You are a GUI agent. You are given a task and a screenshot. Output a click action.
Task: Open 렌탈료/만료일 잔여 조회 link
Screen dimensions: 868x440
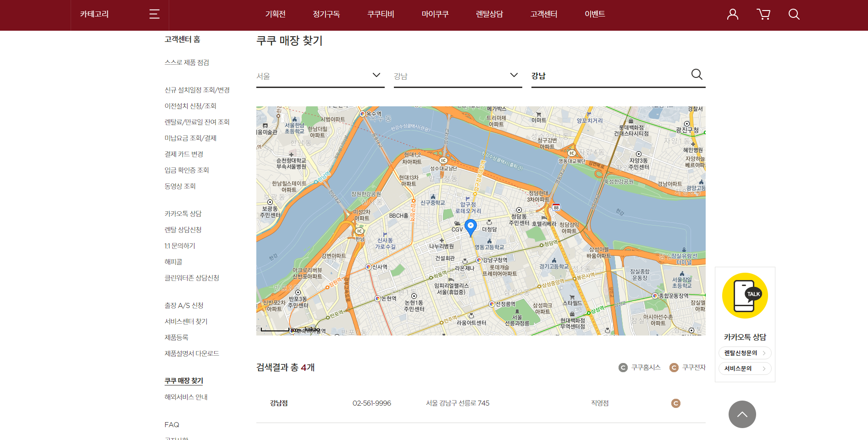197,122
